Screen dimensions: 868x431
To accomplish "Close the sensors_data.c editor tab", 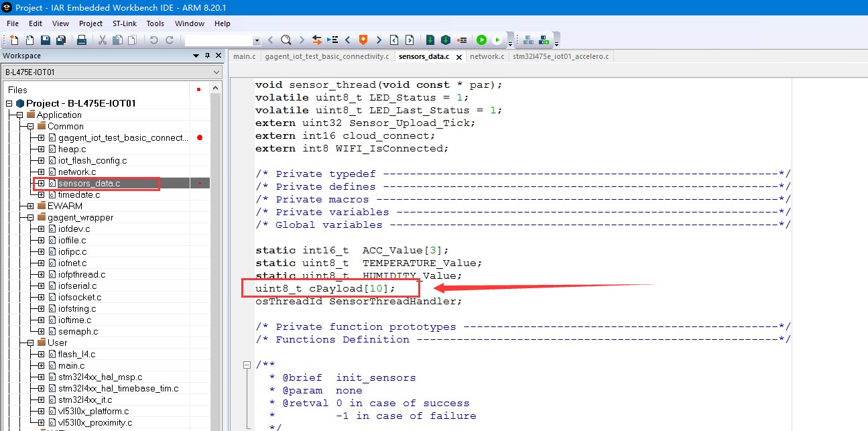I will [459, 57].
